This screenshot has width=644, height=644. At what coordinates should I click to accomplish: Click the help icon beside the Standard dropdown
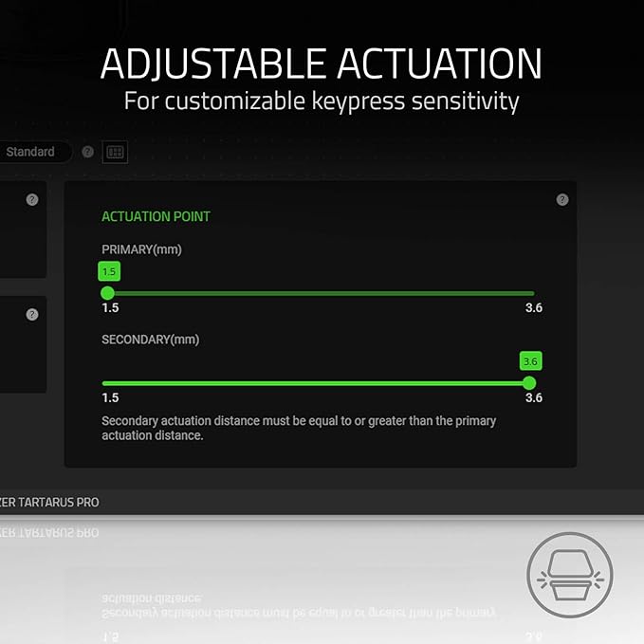(87, 152)
